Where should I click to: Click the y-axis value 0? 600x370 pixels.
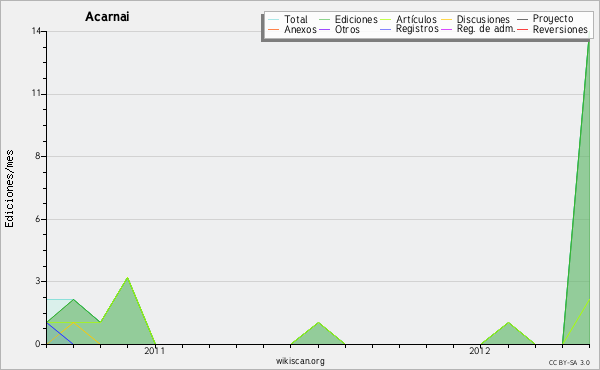coord(38,344)
